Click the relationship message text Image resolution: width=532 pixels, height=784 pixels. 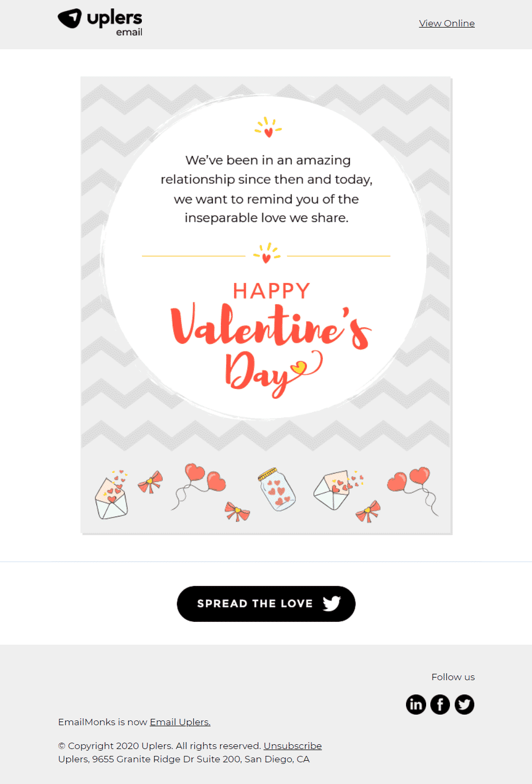(x=267, y=189)
